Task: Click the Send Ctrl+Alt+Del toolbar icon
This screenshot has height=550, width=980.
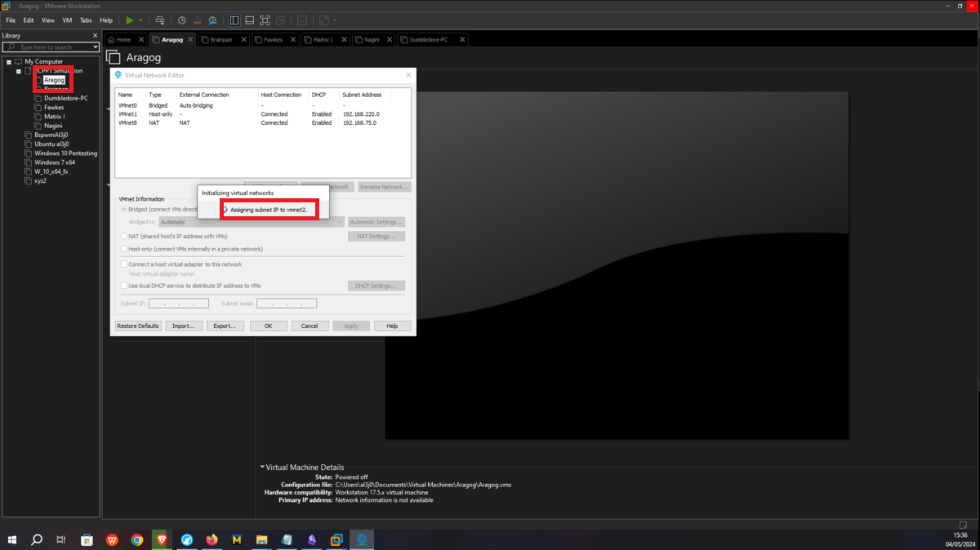Action: (160, 20)
